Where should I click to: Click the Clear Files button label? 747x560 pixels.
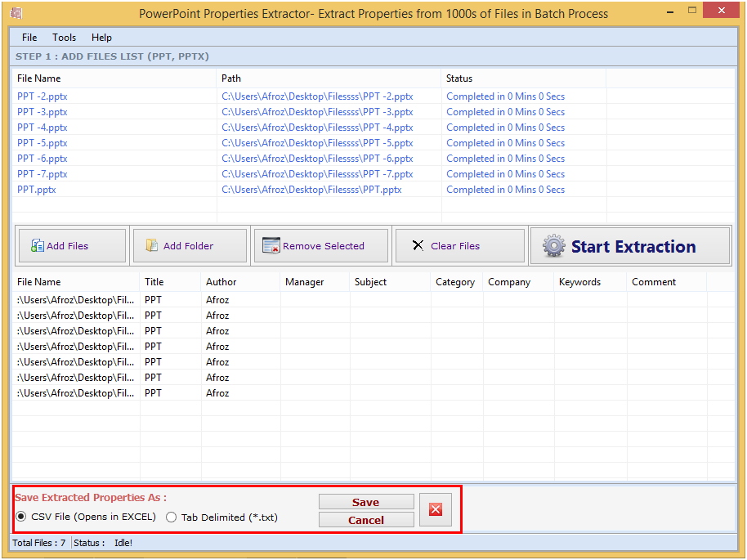[x=455, y=246]
